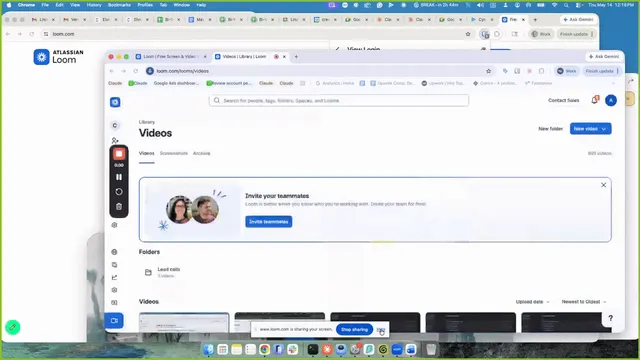Delete the recording via the trash icon
The width and height of the screenshot is (640, 360).
pyautogui.click(x=119, y=207)
